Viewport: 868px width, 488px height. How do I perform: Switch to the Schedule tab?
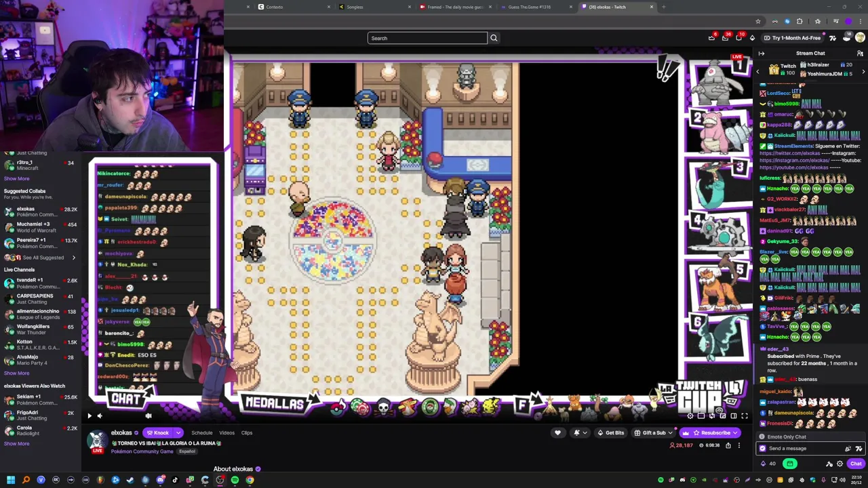tap(201, 432)
